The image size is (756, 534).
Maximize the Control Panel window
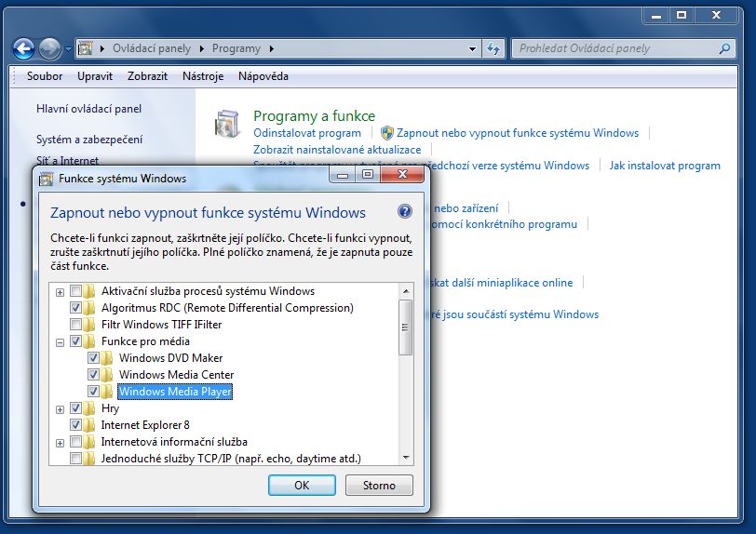(x=681, y=15)
